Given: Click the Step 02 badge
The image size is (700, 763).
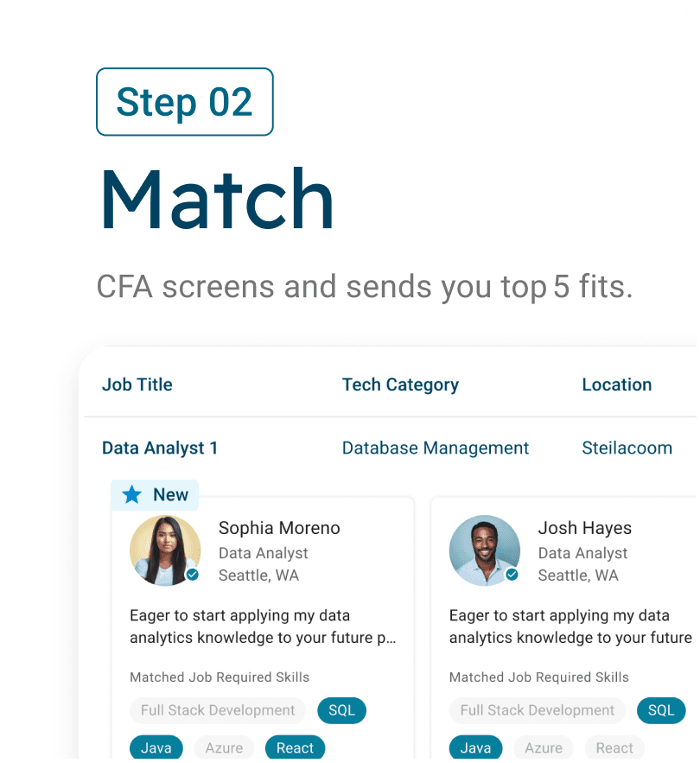Looking at the screenshot, I should point(184,102).
